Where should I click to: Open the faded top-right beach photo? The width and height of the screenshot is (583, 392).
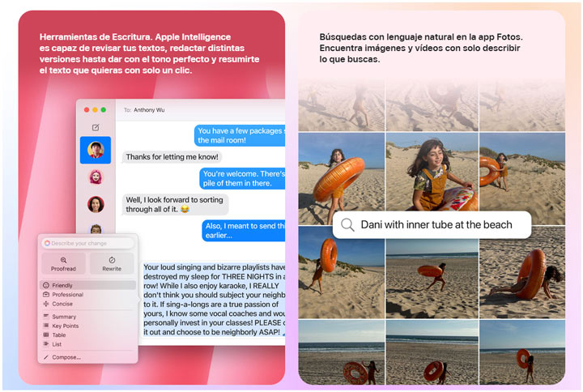[x=522, y=106]
